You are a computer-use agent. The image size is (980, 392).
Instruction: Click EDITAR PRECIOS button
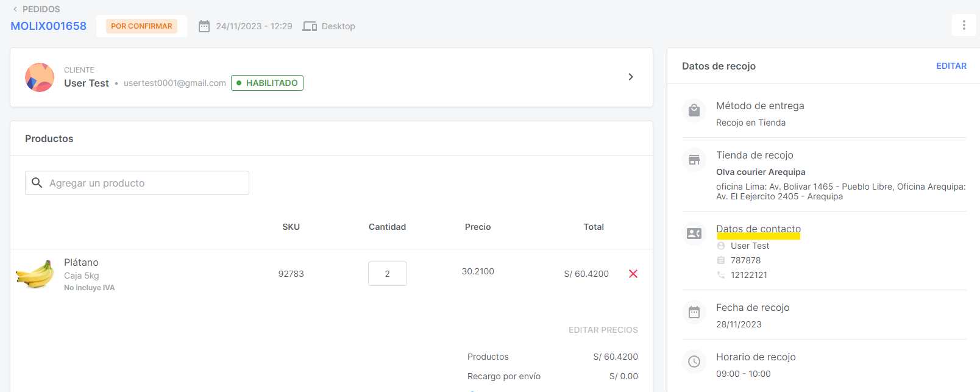click(x=603, y=330)
